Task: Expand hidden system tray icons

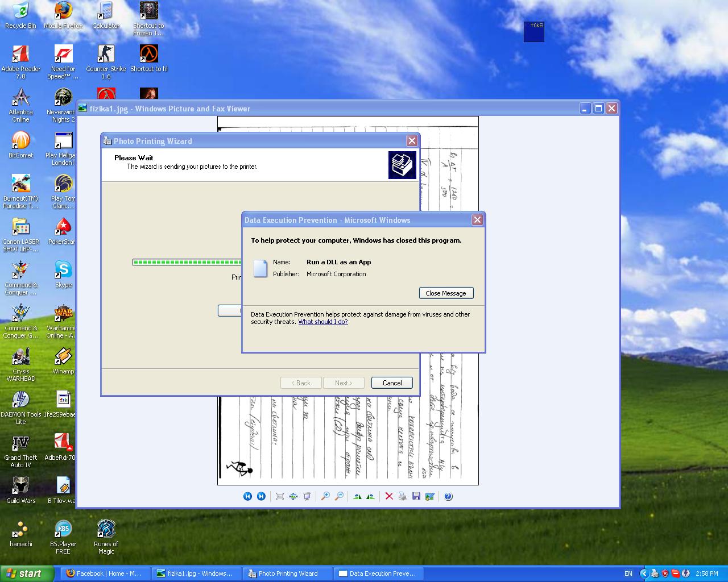Action: coord(644,573)
